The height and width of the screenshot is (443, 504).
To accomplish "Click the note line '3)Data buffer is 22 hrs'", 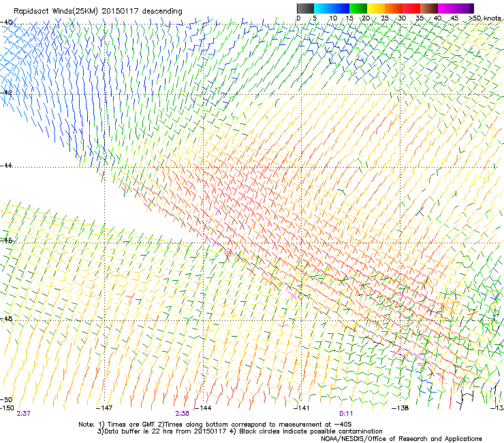I will tap(240, 431).
